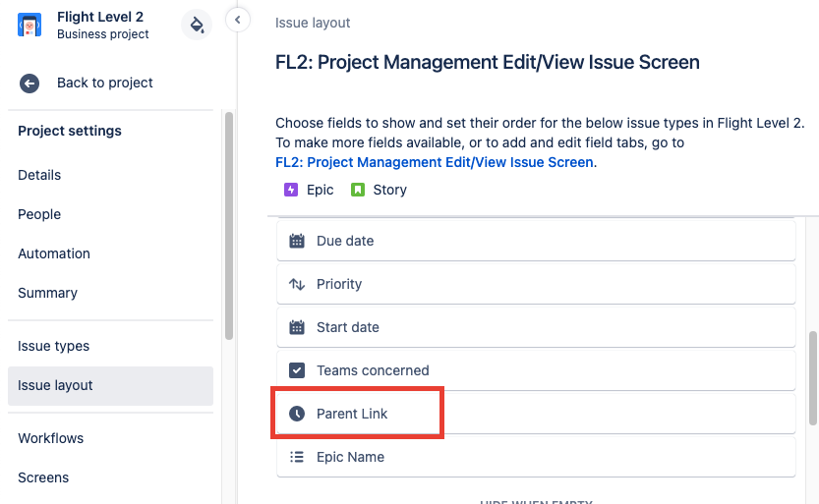Click the Start date calendar icon
The height and width of the screenshot is (504, 819).
point(297,327)
